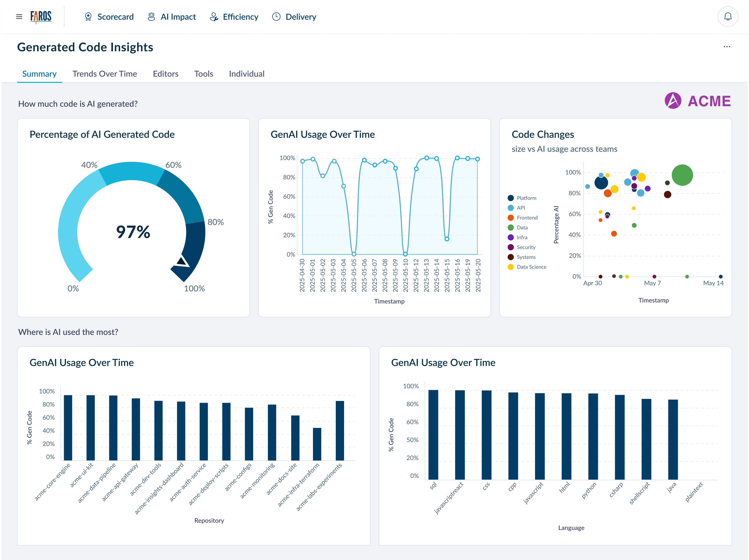
Task: Open the three-dot page options menu
Action: pos(727,47)
